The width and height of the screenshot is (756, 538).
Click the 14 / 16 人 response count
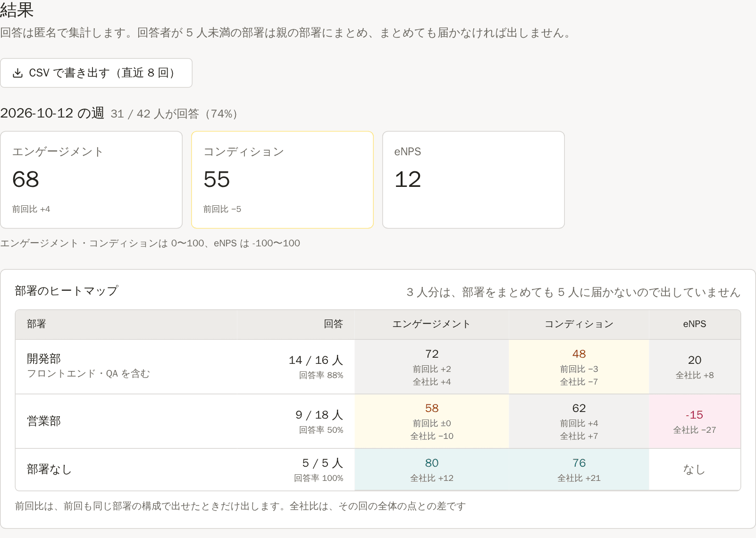point(316,360)
